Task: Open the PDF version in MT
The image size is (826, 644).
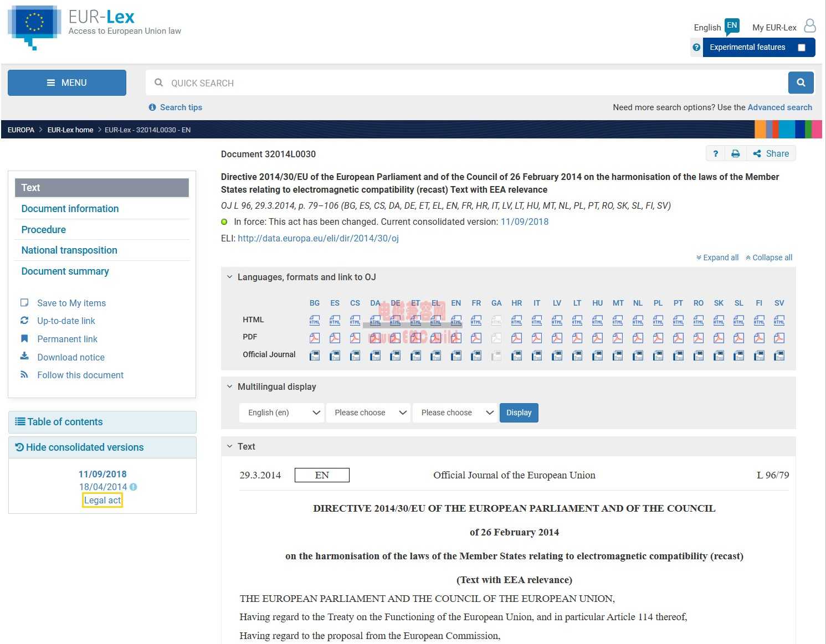Action: pos(618,338)
